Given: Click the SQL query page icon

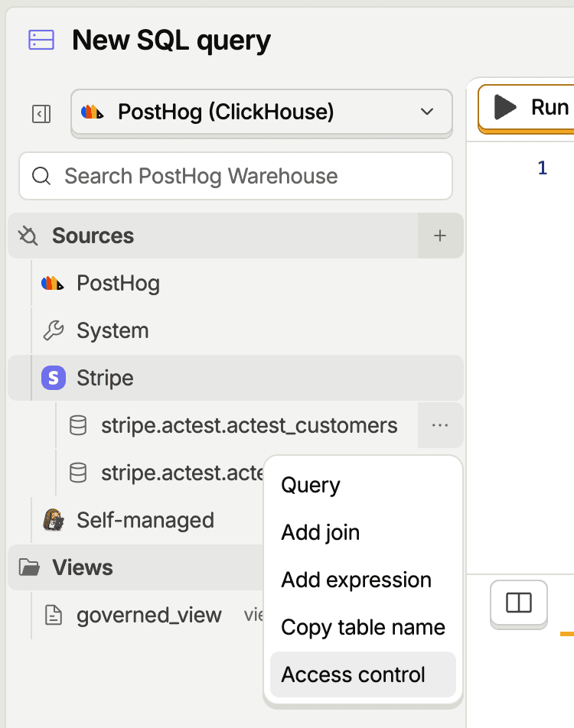Looking at the screenshot, I should 41,40.
